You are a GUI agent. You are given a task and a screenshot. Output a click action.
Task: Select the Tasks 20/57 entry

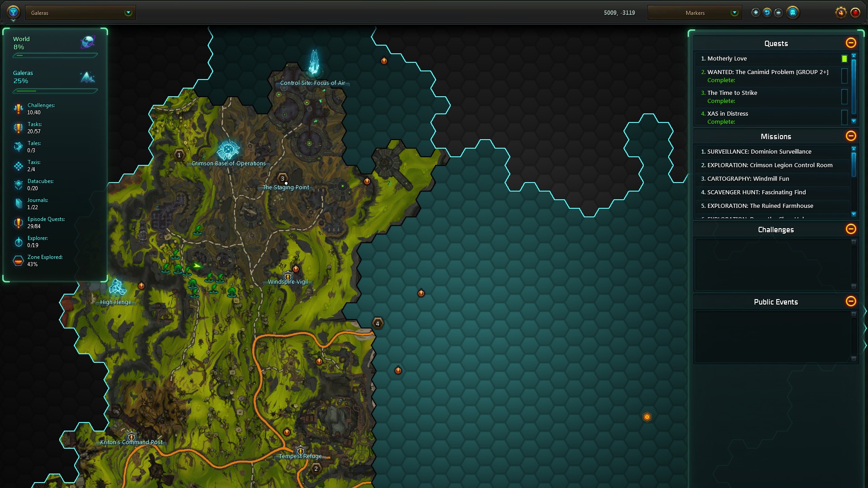tap(34, 128)
